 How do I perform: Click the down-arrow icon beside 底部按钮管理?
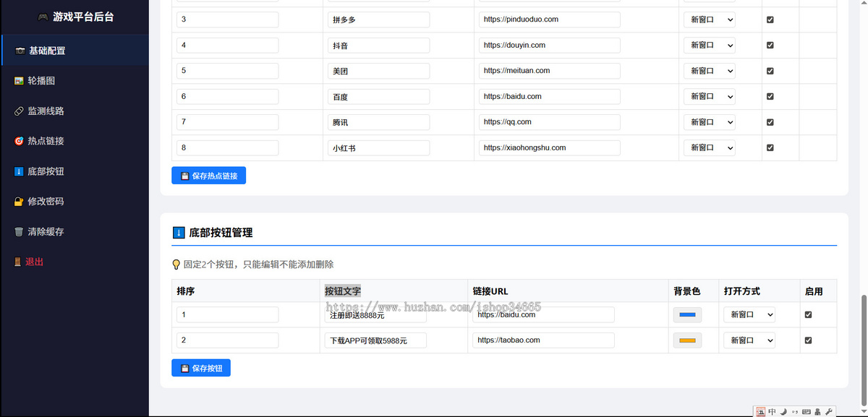[x=179, y=233]
